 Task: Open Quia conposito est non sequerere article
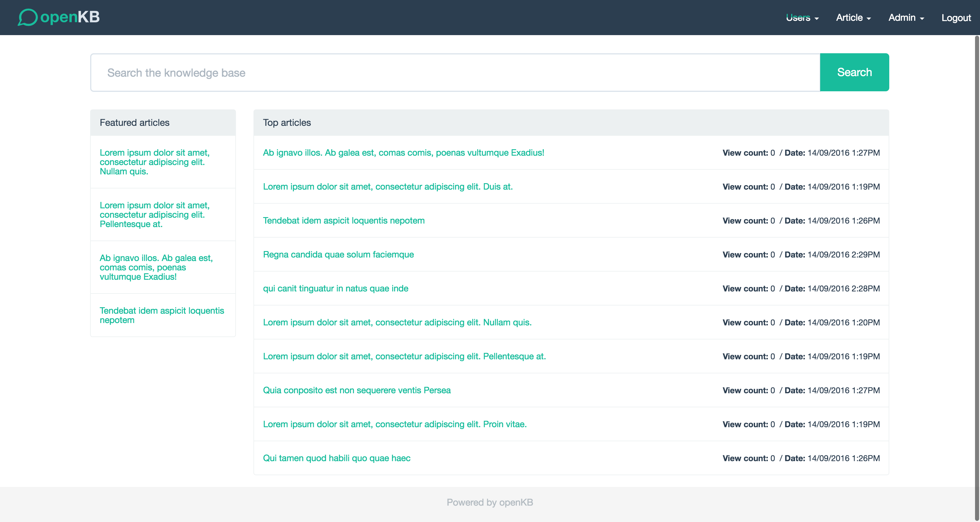357,390
